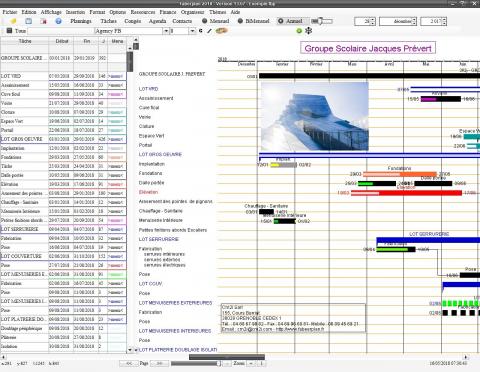Viewport: 480px width, 372px height.
Task: Click the day number spinner arrows
Action: click(373, 21)
